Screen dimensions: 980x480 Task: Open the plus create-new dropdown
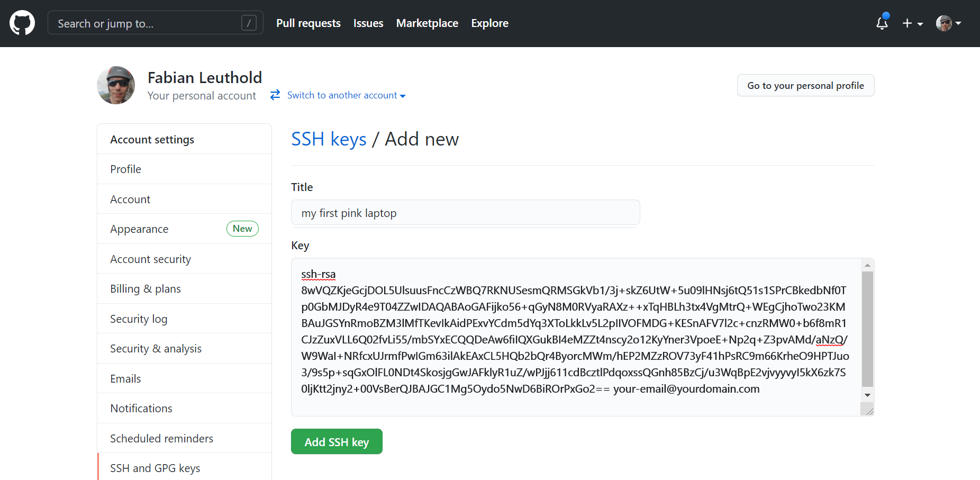[x=912, y=23]
